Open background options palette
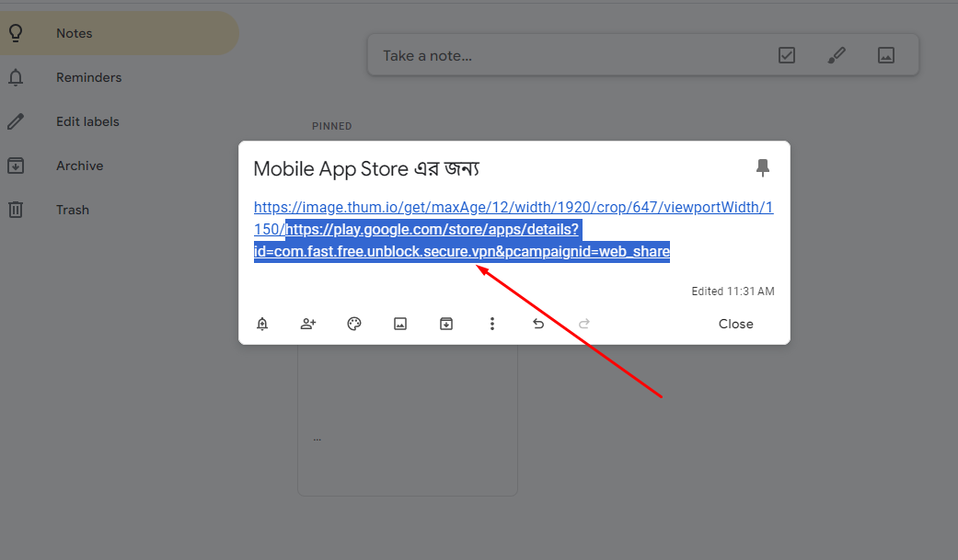958x560 pixels. tap(354, 324)
